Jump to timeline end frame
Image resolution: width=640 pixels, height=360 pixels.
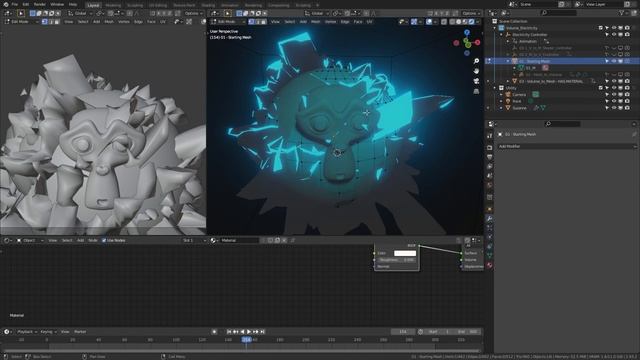click(x=263, y=332)
